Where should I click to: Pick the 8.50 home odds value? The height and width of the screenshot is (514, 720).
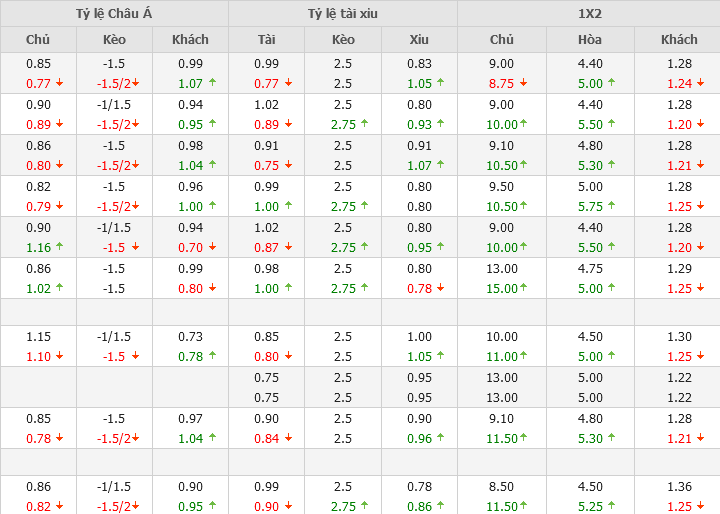(x=502, y=487)
